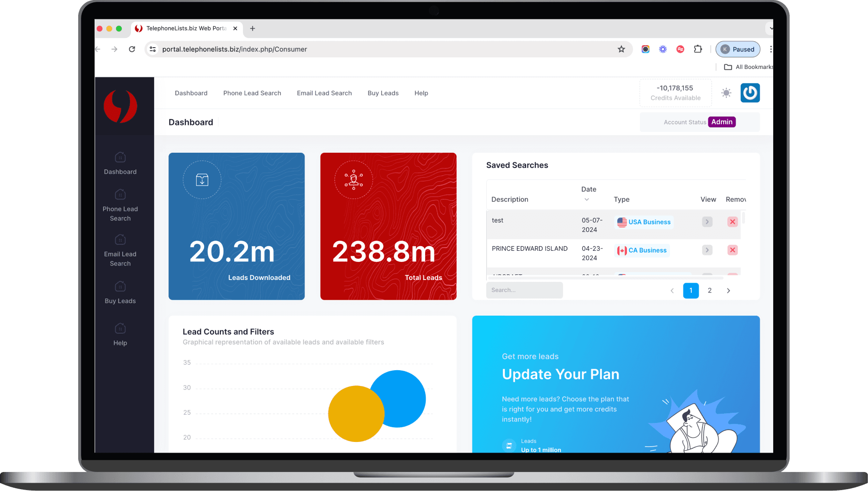868x491 pixels.
Task: Click the browser address bar URL
Action: tap(235, 49)
